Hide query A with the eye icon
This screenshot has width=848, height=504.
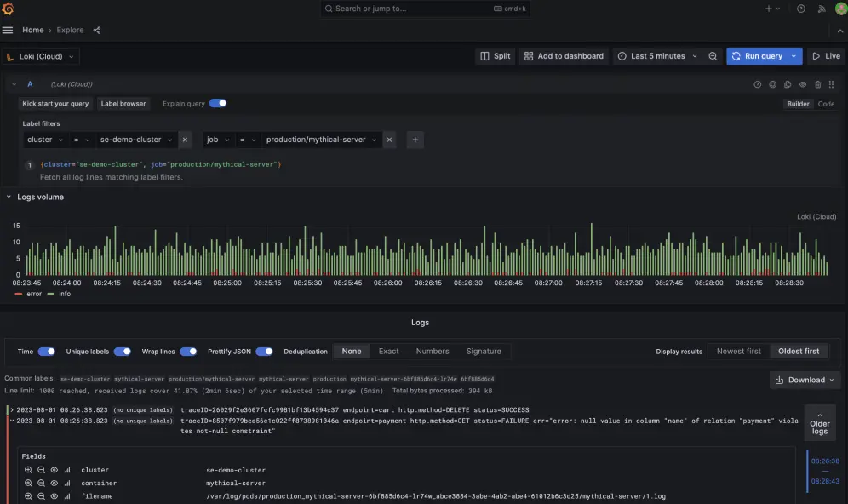(803, 84)
